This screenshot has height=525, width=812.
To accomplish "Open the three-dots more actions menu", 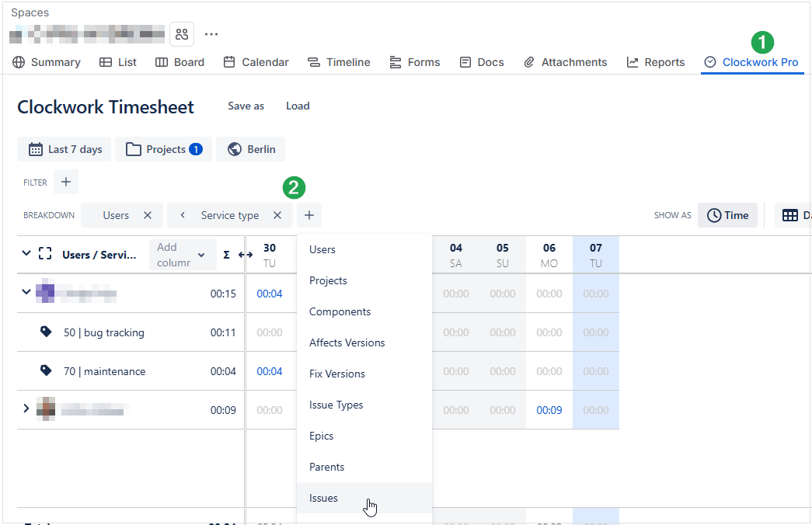I will 211,35.
